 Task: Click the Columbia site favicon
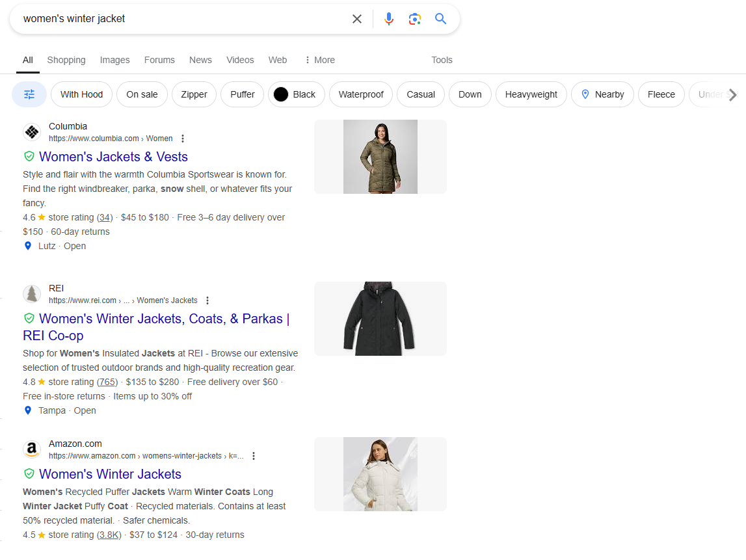[32, 132]
